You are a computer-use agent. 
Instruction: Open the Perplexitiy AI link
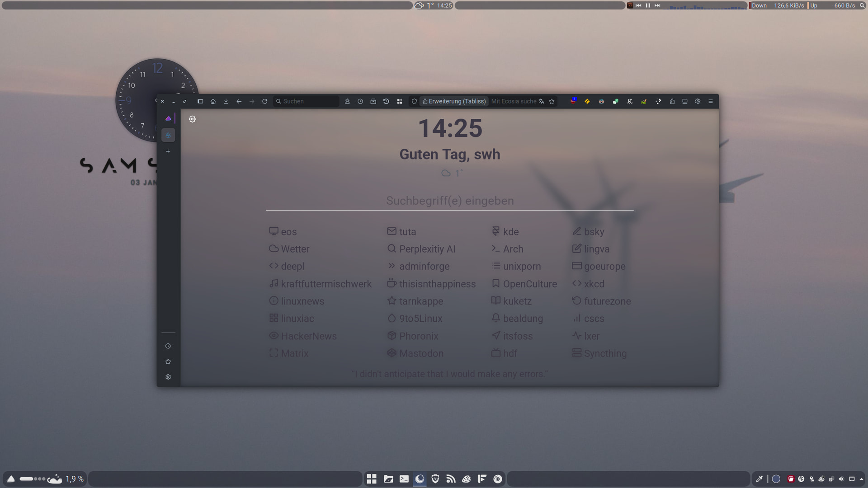point(427,249)
